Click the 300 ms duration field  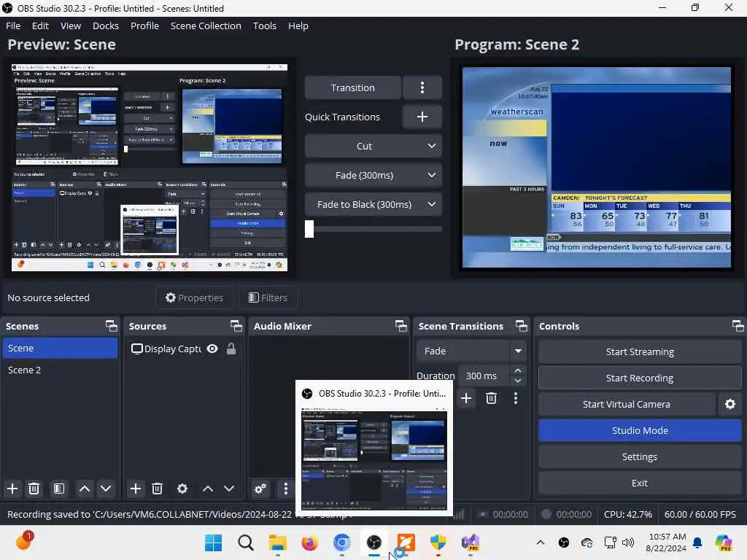tap(484, 376)
